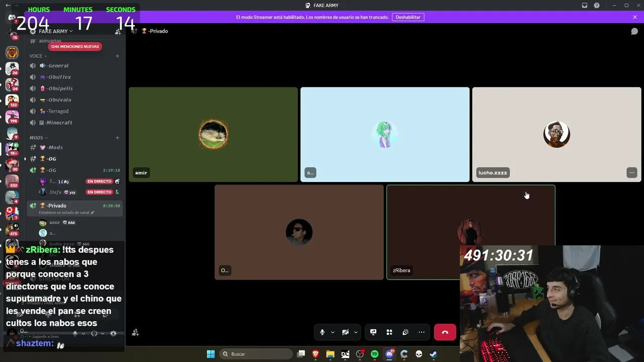The height and width of the screenshot is (362, 644).
Task: Join the -Ohsipelis voice channel
Action: pyautogui.click(x=74, y=88)
